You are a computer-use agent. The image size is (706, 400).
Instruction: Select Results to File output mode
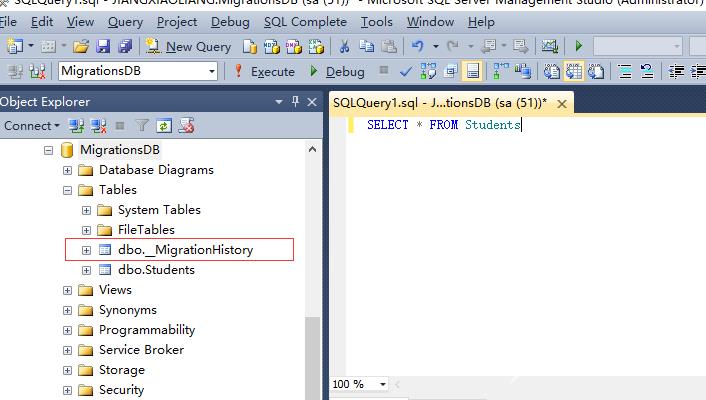click(596, 71)
